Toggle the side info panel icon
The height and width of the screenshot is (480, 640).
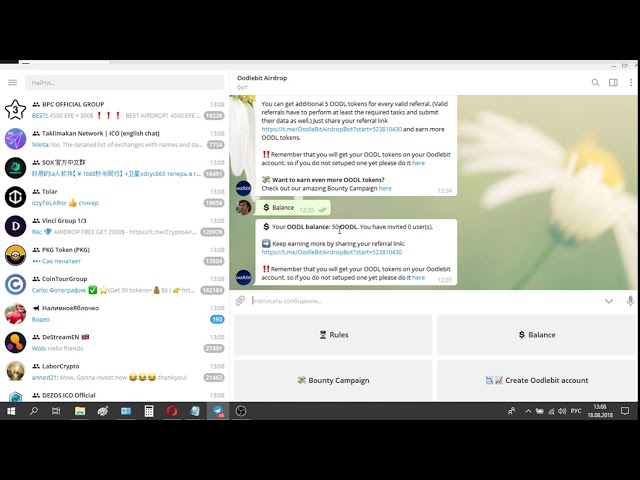click(613, 82)
